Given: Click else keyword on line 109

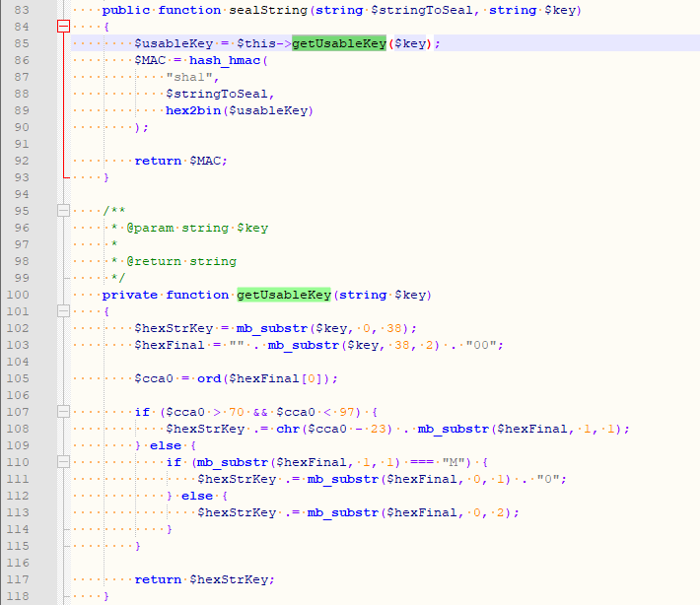Looking at the screenshot, I should coord(166,445).
